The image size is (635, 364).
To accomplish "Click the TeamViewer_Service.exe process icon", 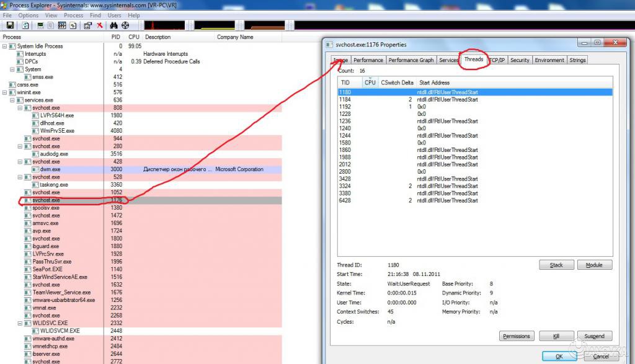I will pos(28,292).
